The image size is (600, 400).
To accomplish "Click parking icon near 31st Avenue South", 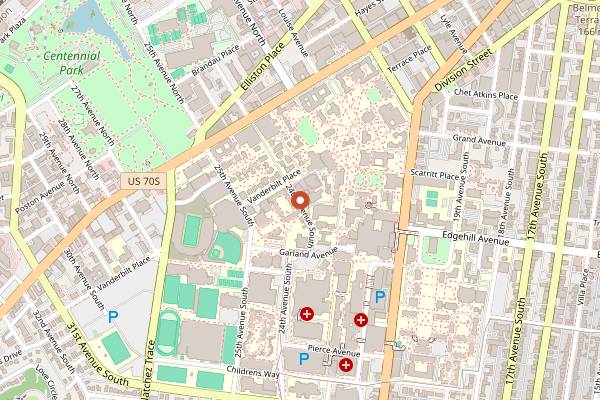I will pyautogui.click(x=113, y=317).
